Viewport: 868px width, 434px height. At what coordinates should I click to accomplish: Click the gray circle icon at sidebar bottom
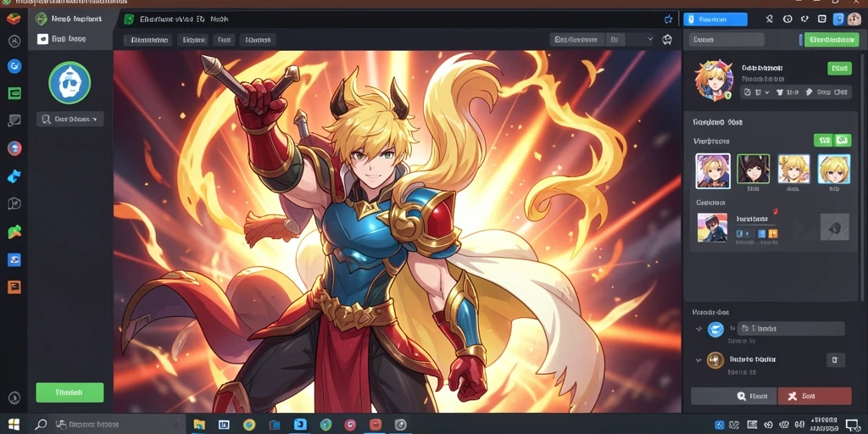14,398
